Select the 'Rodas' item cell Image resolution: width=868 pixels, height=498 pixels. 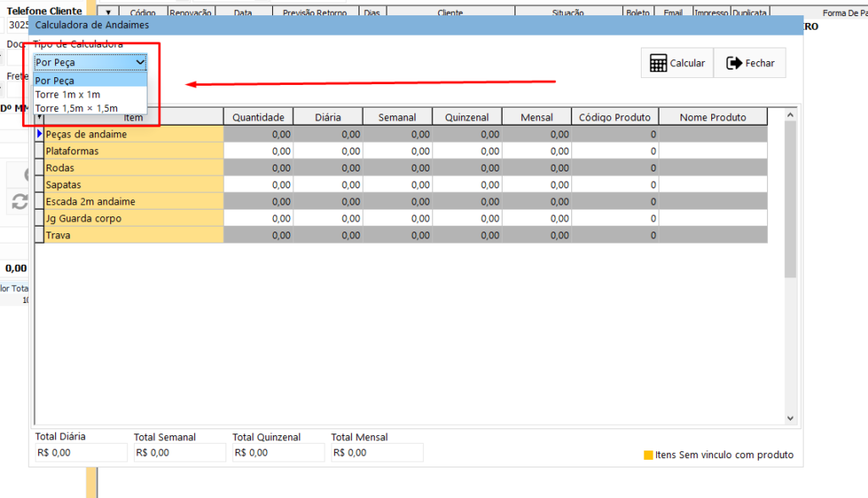(x=134, y=168)
